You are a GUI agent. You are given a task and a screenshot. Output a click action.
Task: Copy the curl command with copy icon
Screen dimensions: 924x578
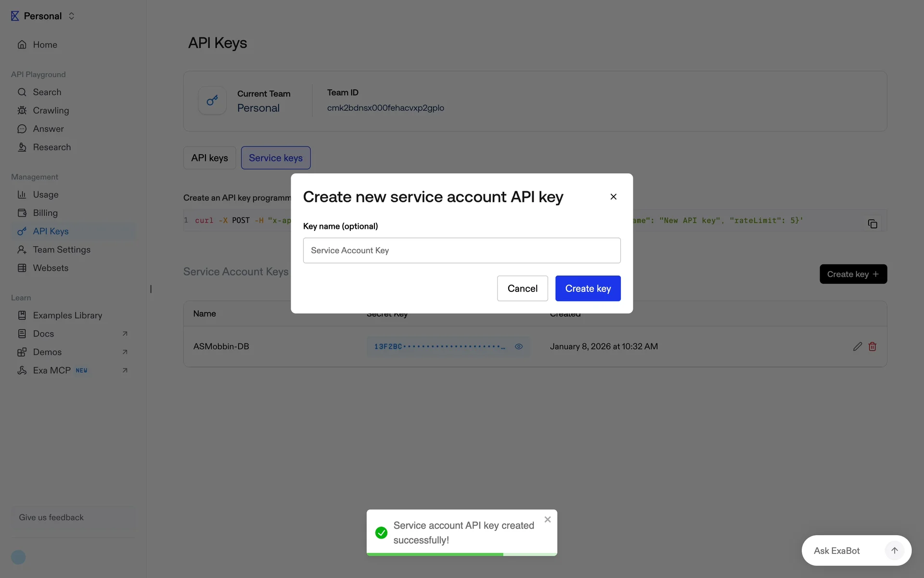click(872, 224)
